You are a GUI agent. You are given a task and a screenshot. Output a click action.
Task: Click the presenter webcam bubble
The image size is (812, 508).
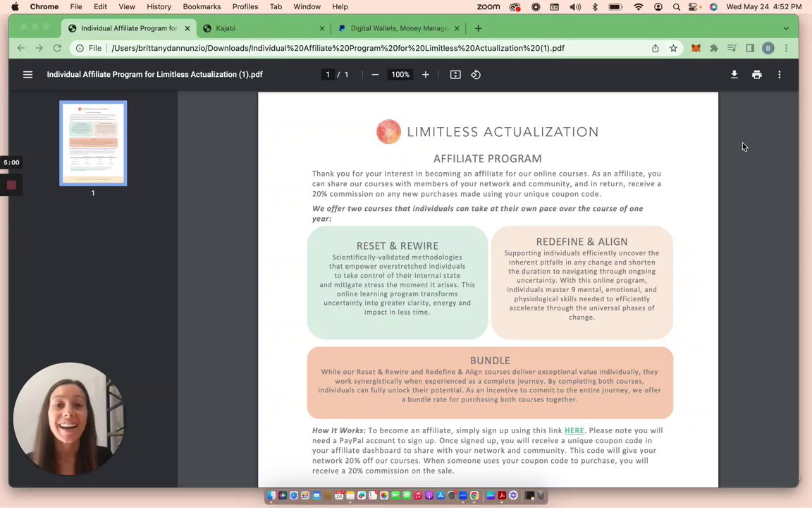(68, 419)
